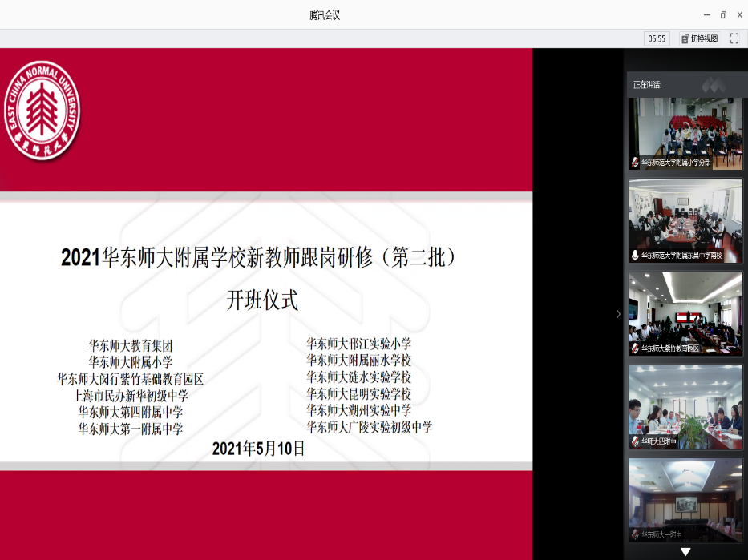The image size is (748, 560).
Task: Click the mic icon on 华东师范大学附属小学分部 video
Action: pyautogui.click(x=635, y=163)
